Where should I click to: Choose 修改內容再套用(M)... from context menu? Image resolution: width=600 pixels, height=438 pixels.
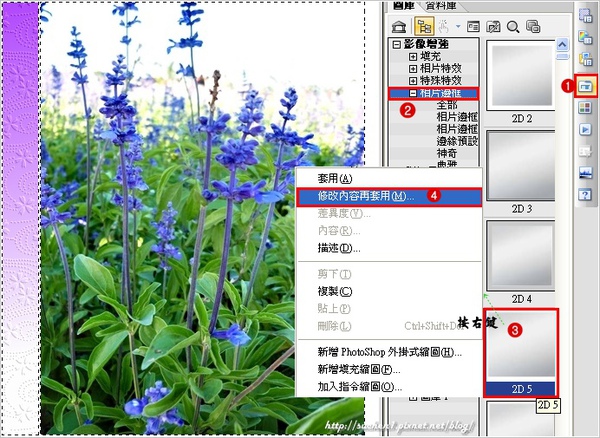(x=389, y=197)
